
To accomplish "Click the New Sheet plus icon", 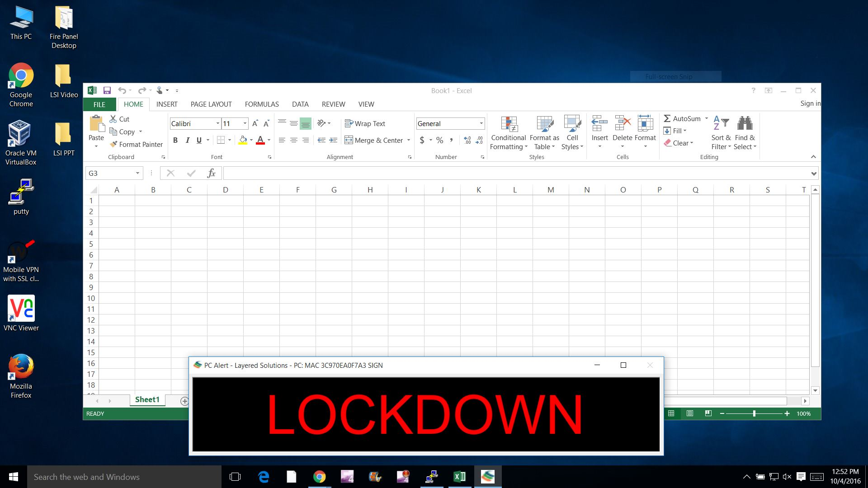I will tap(184, 401).
